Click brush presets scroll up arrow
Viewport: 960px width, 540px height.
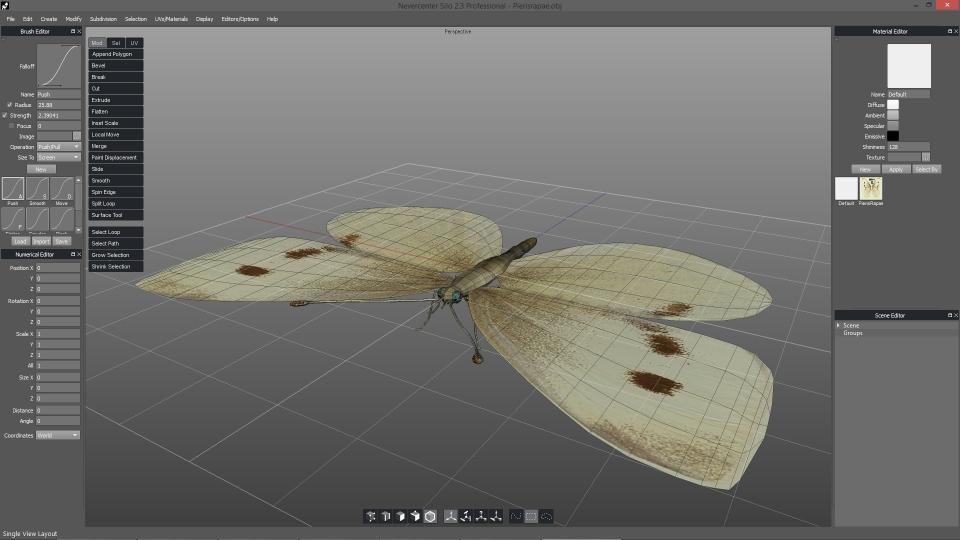point(78,181)
